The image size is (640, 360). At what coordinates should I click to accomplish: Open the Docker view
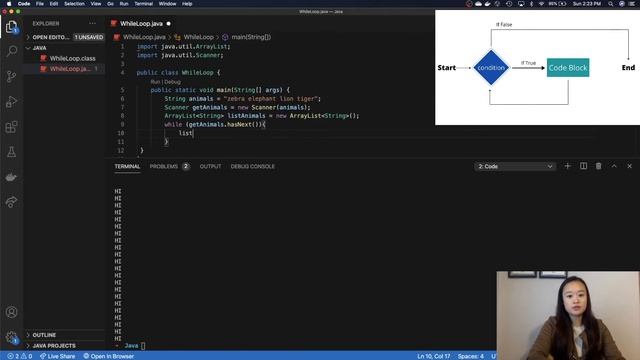coord(11,177)
